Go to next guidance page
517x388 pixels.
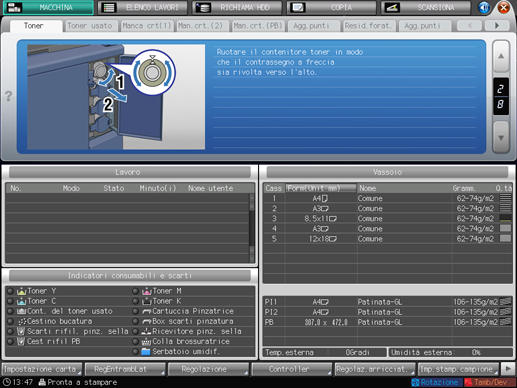(501, 137)
